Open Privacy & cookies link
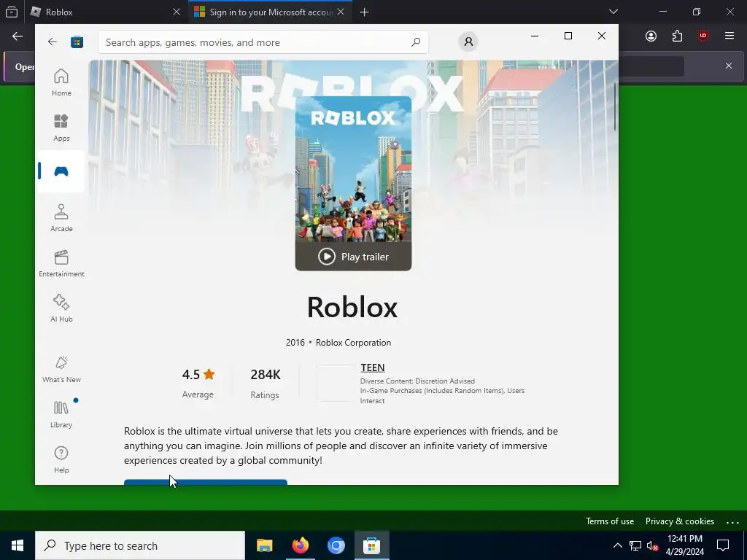Viewport: 747px width, 560px height. (680, 521)
